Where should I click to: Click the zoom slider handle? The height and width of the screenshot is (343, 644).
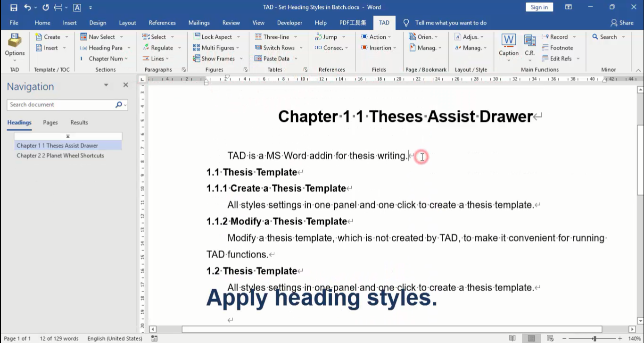(x=595, y=338)
